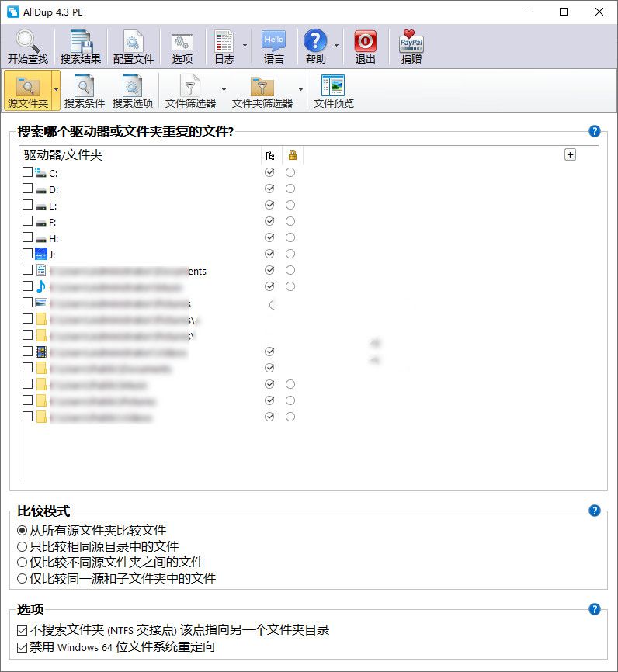Uncheck 禁用 Windows 64 位文件系统重定向
The image size is (618, 672).
22,647
